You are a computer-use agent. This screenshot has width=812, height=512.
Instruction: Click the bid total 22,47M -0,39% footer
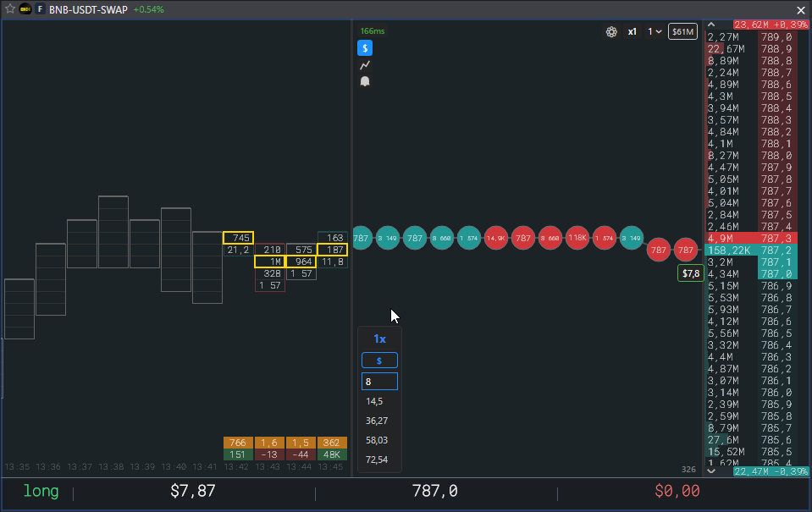click(771, 471)
